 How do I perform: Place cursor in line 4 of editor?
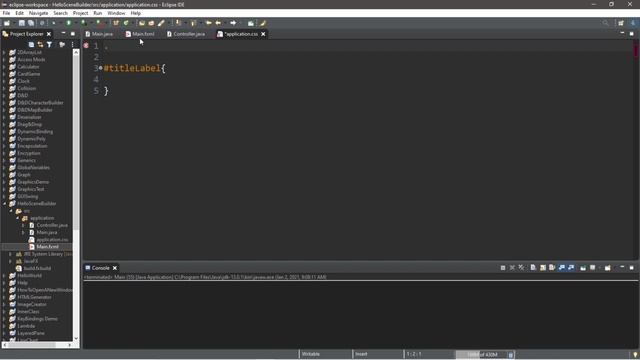tap(359, 79)
